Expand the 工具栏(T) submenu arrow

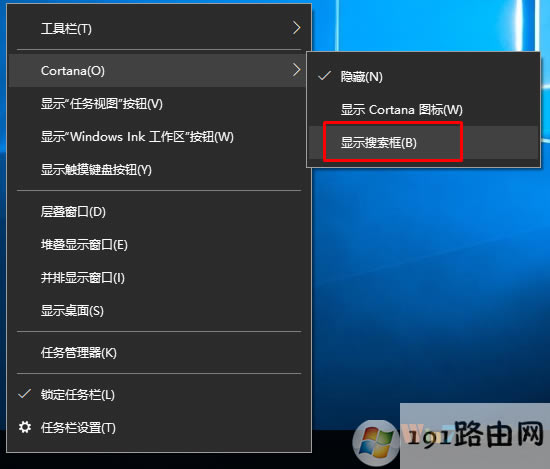[x=296, y=28]
